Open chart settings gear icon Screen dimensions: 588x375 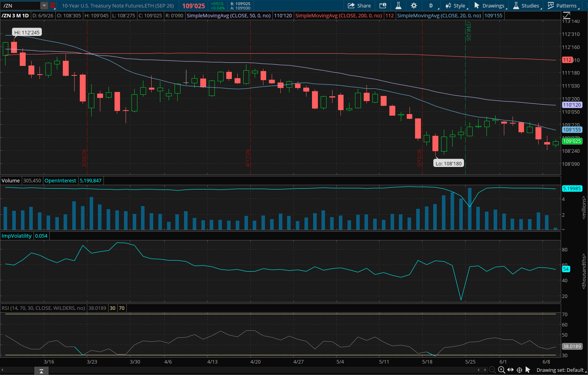click(x=414, y=6)
